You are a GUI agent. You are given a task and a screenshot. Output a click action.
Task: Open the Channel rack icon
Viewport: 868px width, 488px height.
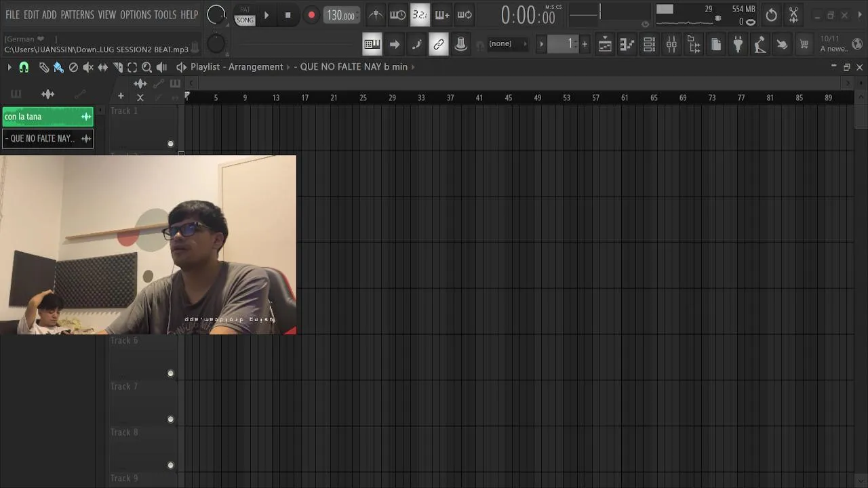649,45
